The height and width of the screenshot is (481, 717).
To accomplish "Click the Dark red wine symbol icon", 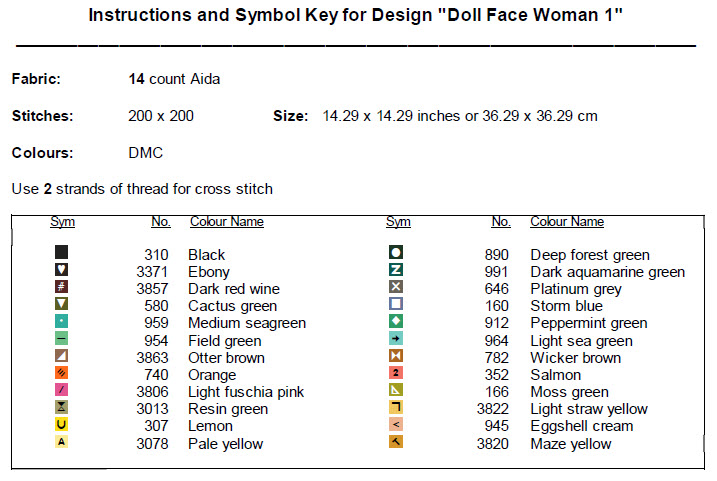I will 61,287.
